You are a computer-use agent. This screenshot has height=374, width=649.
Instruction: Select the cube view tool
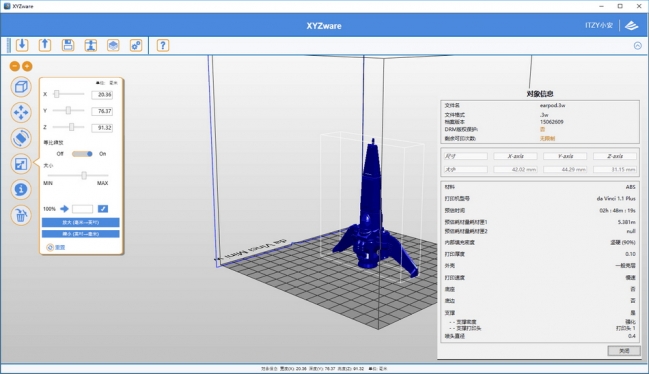tap(21, 87)
